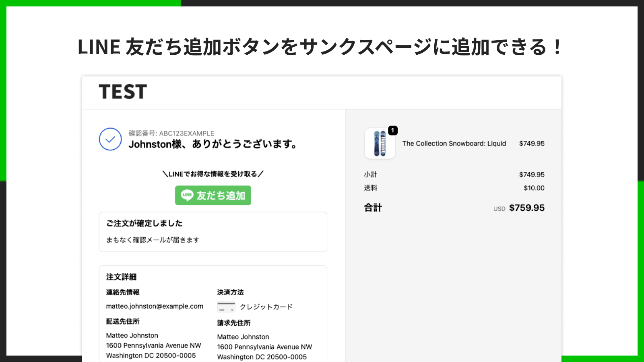644x362 pixels.
Task: Click the まもなく確認メールが届きます text
Action: pos(153,240)
